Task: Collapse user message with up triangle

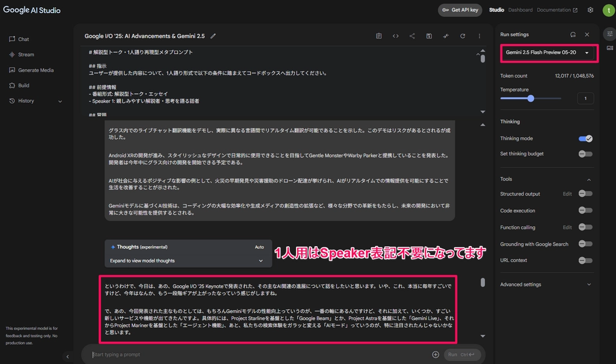Action: point(483,125)
